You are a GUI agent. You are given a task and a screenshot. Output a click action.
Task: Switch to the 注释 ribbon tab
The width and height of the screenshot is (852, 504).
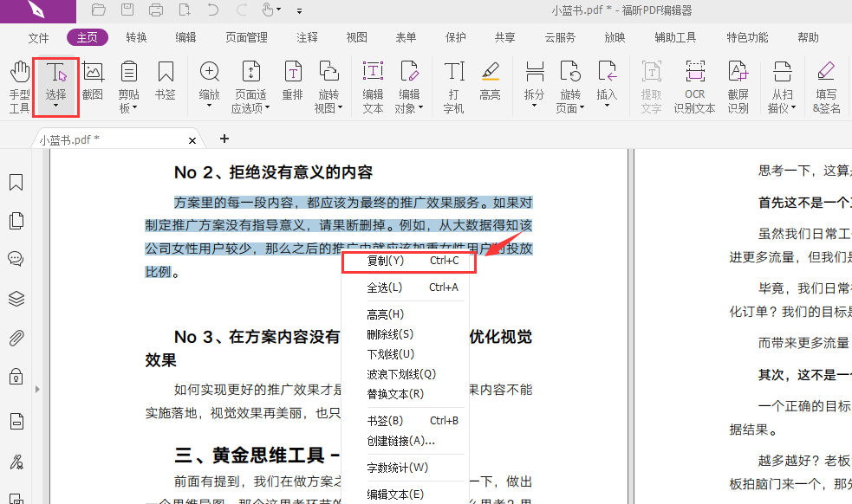307,37
